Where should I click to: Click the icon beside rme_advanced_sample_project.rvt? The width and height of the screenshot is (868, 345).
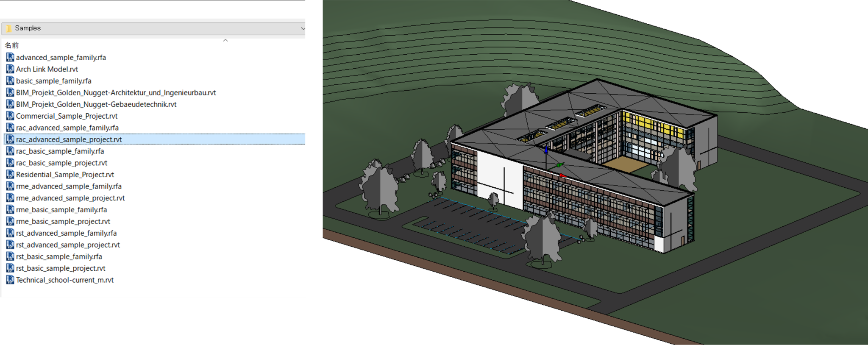[10, 198]
